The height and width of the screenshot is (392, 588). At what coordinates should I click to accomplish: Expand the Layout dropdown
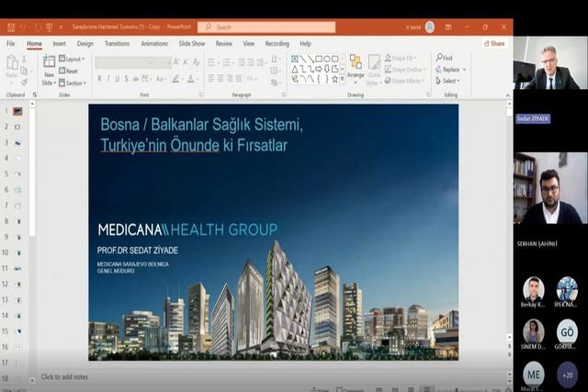pos(73,59)
